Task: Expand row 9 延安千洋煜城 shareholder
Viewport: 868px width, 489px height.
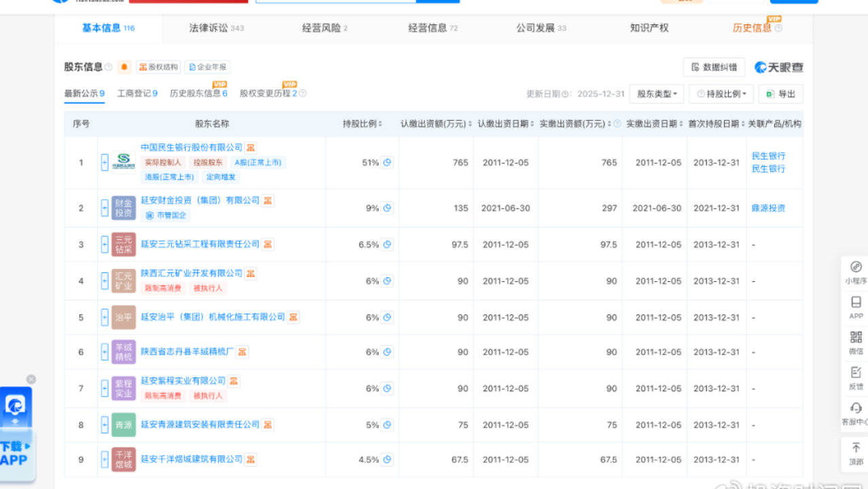Action: tap(105, 460)
